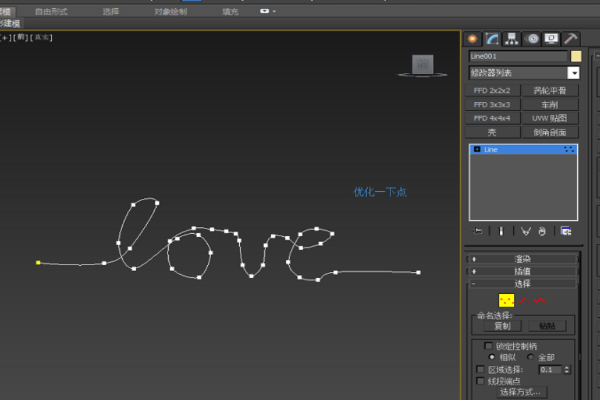Open the object color swatch
This screenshot has width=600, height=400.
click(x=576, y=56)
